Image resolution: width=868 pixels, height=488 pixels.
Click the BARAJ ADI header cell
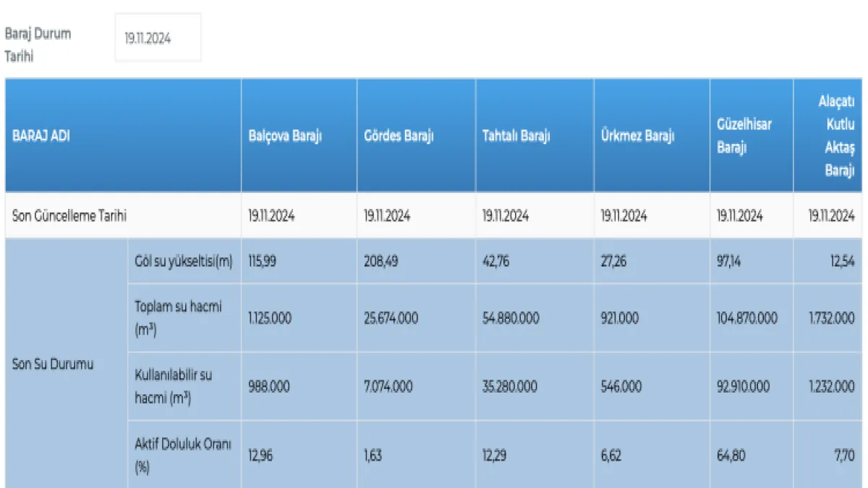pos(41,137)
